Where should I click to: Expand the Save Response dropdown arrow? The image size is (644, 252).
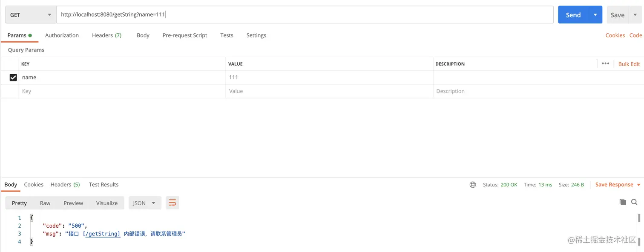pyautogui.click(x=638, y=185)
